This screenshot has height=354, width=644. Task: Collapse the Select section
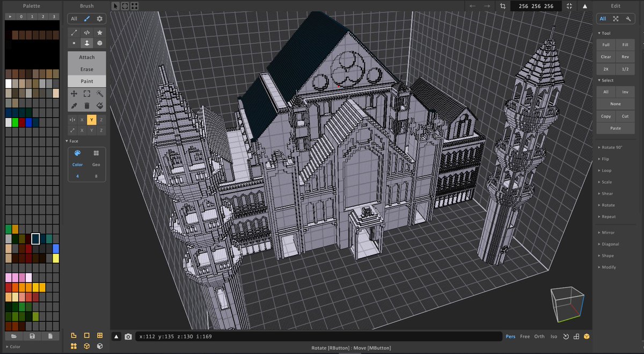(606, 81)
